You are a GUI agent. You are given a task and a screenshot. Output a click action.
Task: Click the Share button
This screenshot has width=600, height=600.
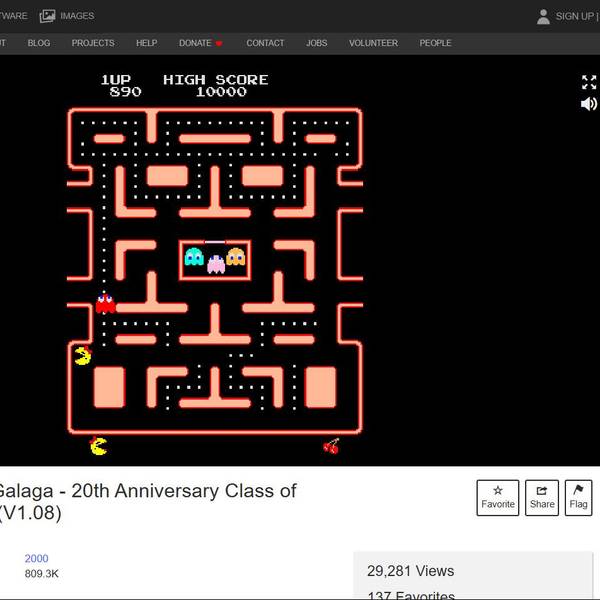[x=542, y=498]
